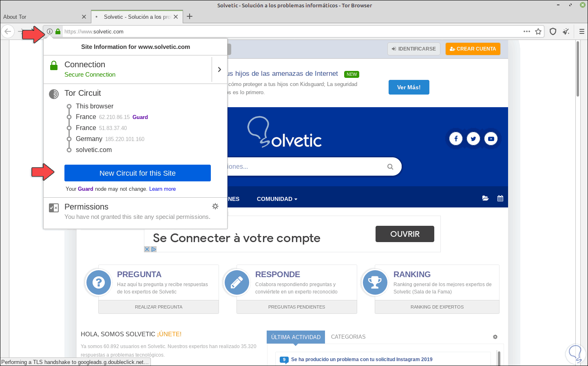Click the IDENTIFICARSE button
The height and width of the screenshot is (366, 588).
tap(414, 49)
